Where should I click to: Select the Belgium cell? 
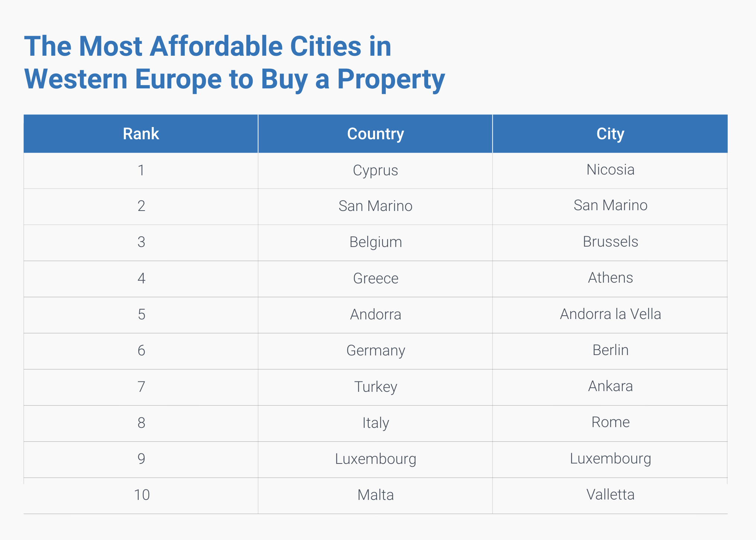coord(375,242)
